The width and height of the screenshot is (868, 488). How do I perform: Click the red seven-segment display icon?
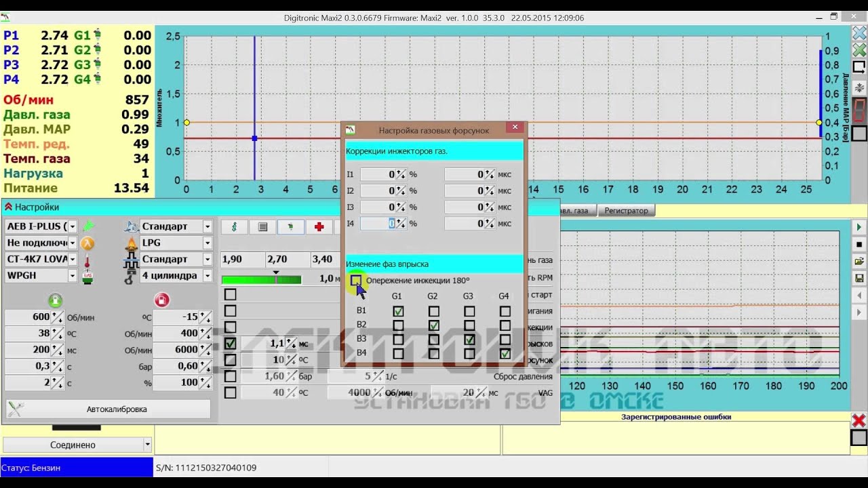point(859,110)
